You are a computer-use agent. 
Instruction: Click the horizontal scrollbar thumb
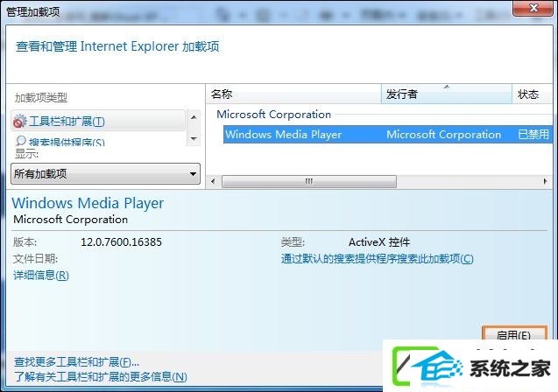point(309,182)
